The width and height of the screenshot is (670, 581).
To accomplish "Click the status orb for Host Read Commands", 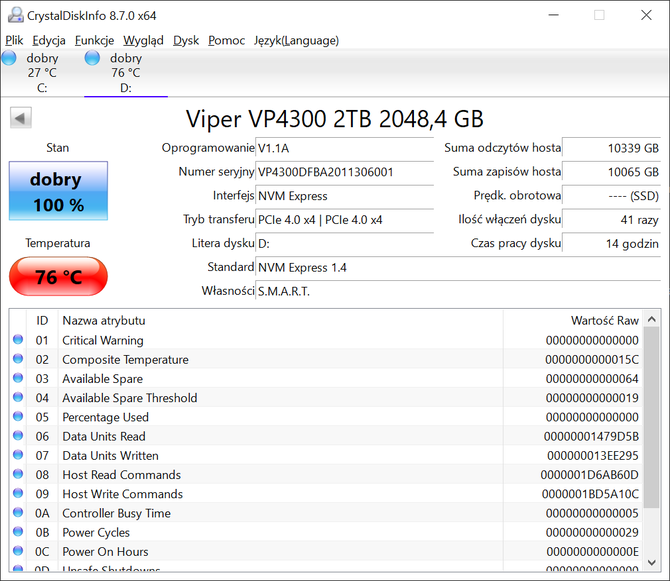I will [18, 474].
